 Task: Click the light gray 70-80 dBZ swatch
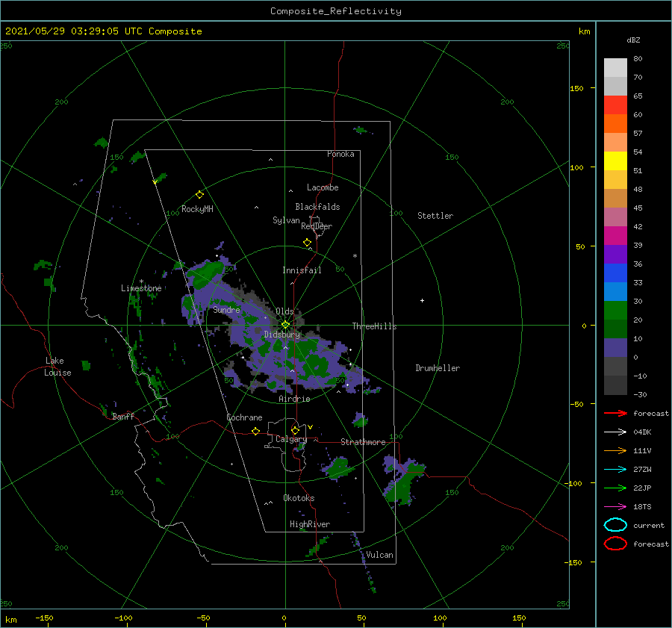[x=615, y=67]
